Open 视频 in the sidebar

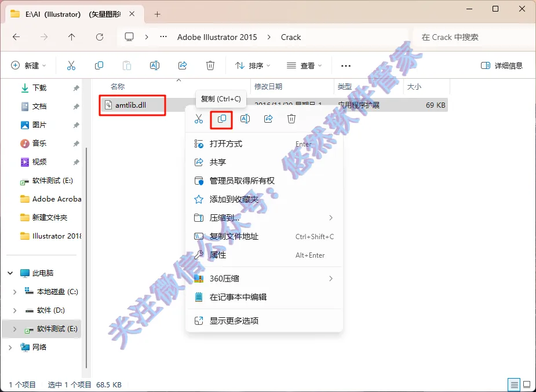tap(39, 162)
